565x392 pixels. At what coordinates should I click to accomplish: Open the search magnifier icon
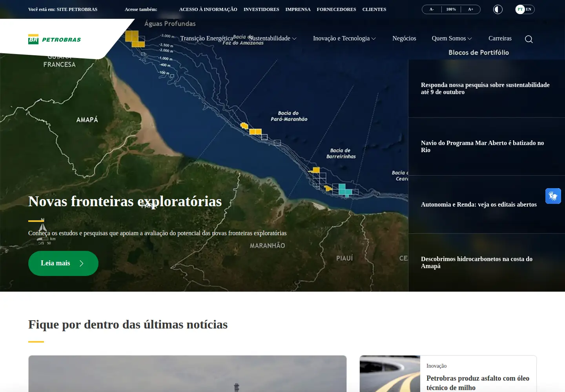point(529,39)
